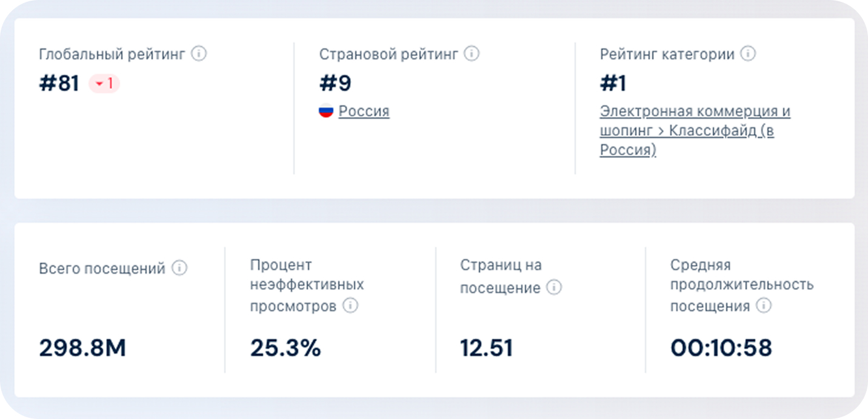This screenshot has height=419, width=868.
Task: Click the red rank change badge
Action: tap(104, 84)
